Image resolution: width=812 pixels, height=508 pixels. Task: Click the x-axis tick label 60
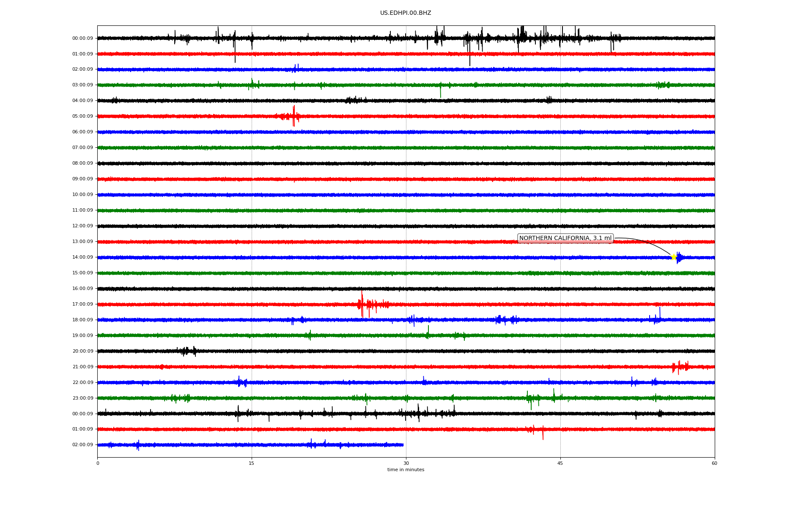(714, 463)
